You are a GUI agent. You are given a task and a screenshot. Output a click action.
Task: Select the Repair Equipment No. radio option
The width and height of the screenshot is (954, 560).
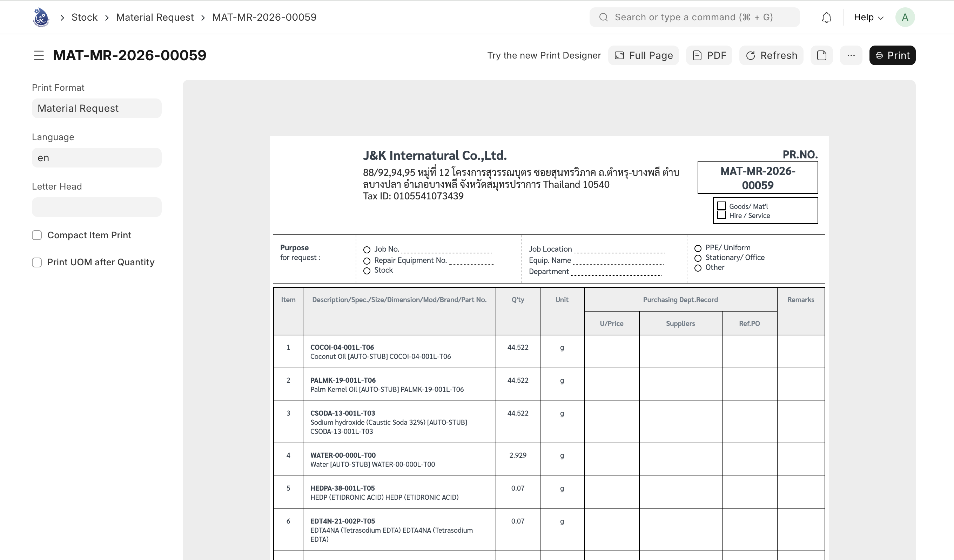click(x=367, y=261)
